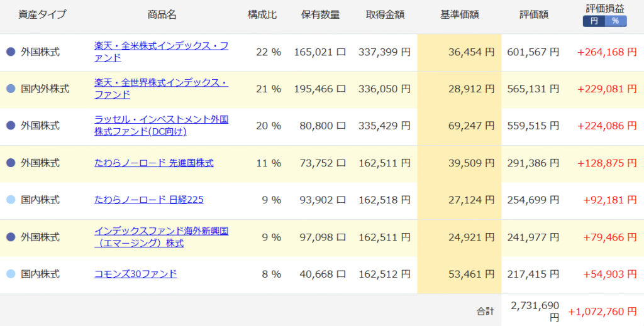Click the asset-type dot in the 楽天・全米株式 row
This screenshot has height=326, width=644.
[10, 52]
